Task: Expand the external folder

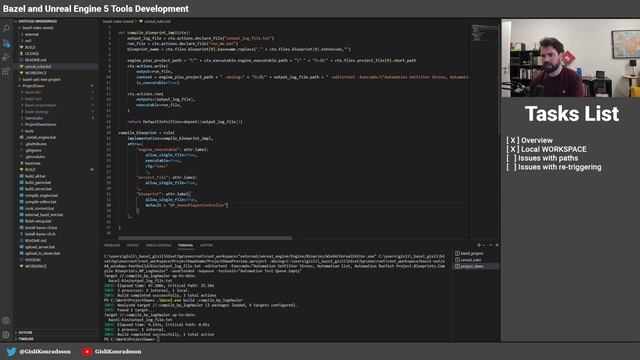Action: pos(31,34)
